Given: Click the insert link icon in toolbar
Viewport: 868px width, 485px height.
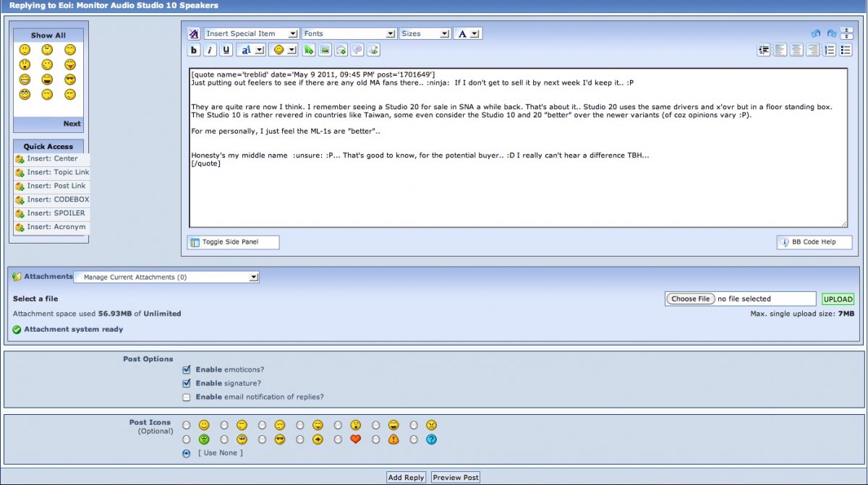Looking at the screenshot, I should coord(309,50).
